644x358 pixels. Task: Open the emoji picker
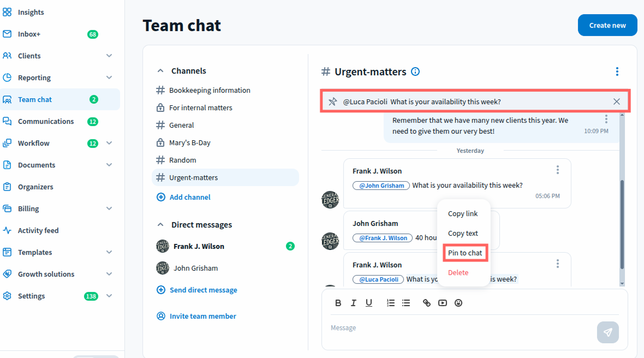point(458,303)
